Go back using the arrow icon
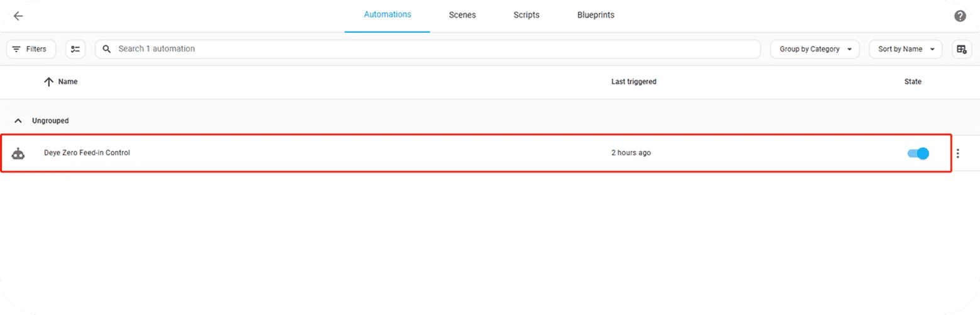The width and height of the screenshot is (980, 315). tap(18, 16)
